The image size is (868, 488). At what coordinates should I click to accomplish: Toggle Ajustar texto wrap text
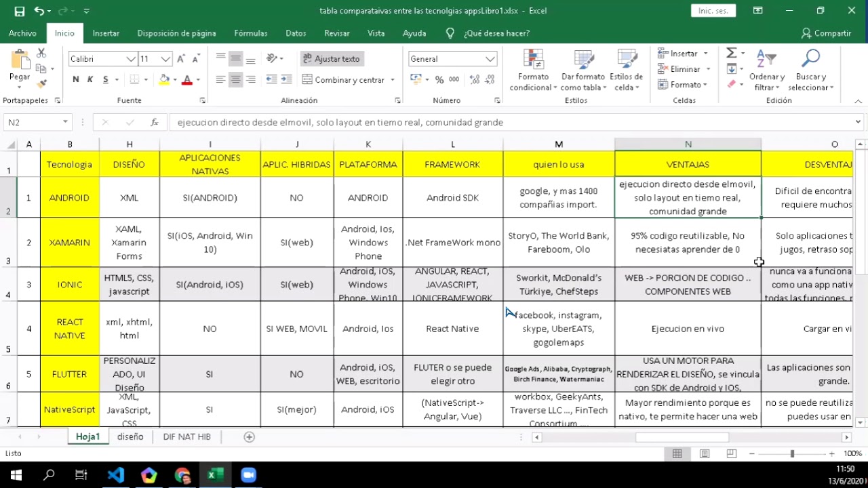click(332, 59)
